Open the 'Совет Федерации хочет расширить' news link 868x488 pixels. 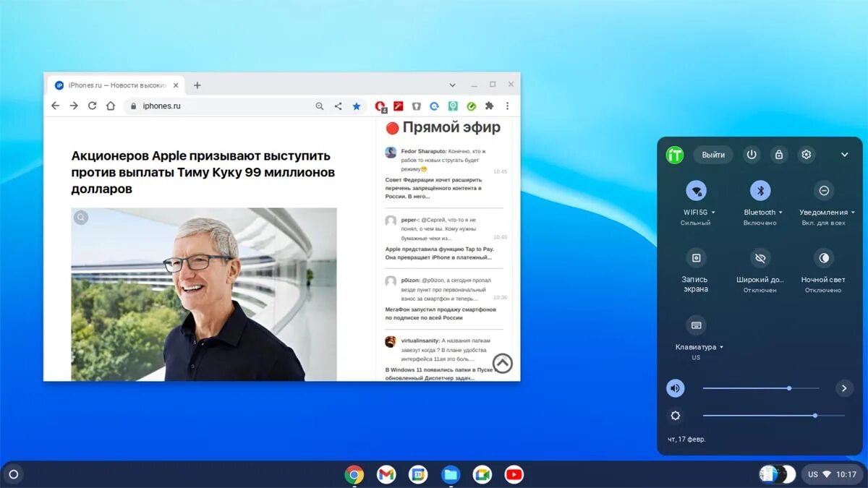coord(433,188)
